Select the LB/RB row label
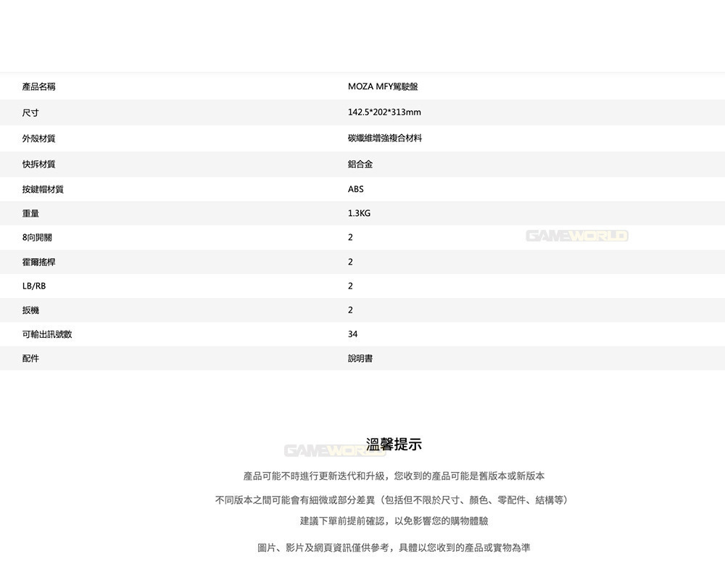The image size is (725, 588). [x=34, y=286]
